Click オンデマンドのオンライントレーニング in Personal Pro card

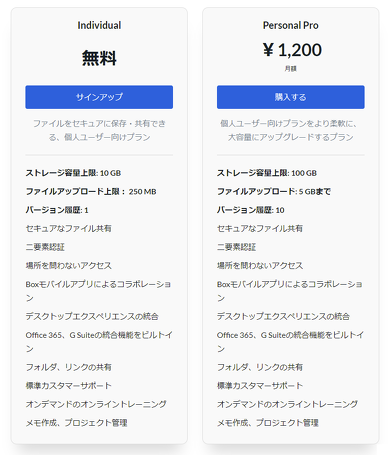click(287, 404)
